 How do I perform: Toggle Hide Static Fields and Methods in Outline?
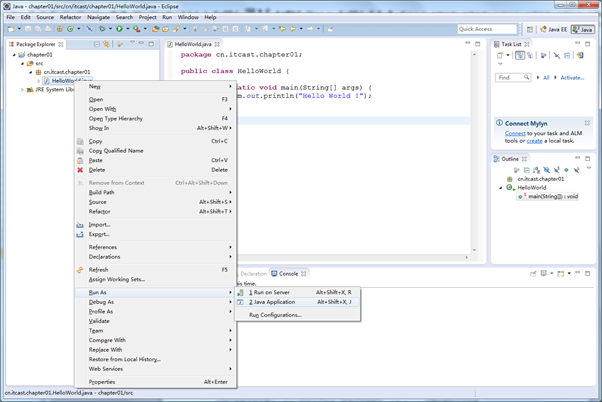point(556,170)
